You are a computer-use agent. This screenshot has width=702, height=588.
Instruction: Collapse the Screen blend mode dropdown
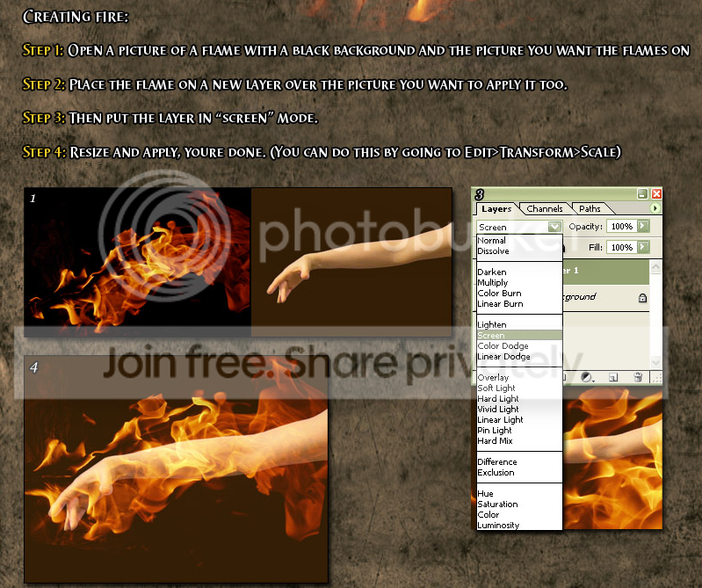[554, 227]
